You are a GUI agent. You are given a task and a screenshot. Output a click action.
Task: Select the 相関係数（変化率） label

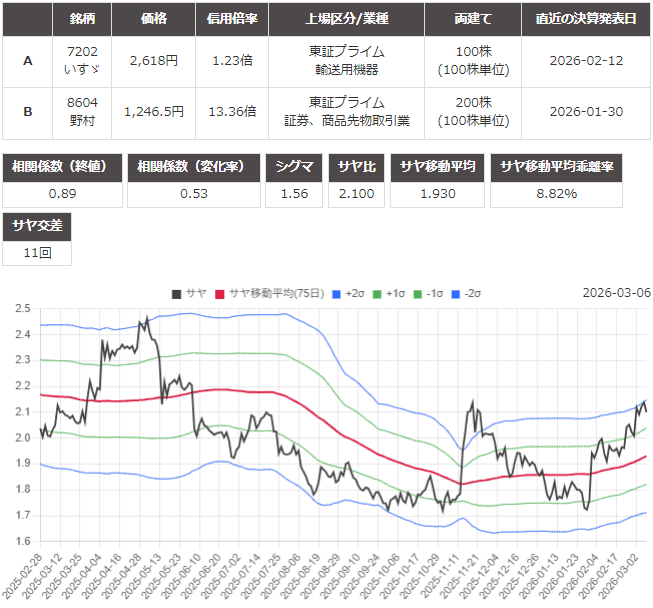[x=194, y=167]
